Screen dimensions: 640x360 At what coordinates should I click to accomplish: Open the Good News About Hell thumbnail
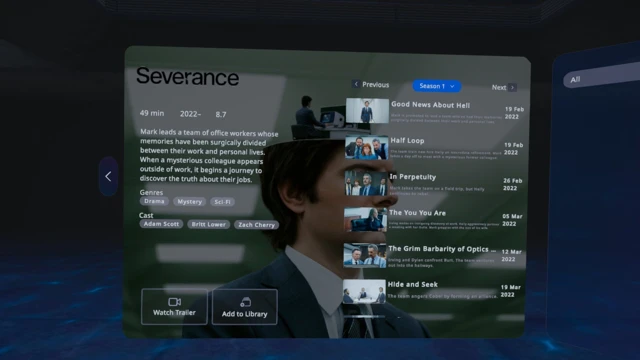(x=367, y=111)
